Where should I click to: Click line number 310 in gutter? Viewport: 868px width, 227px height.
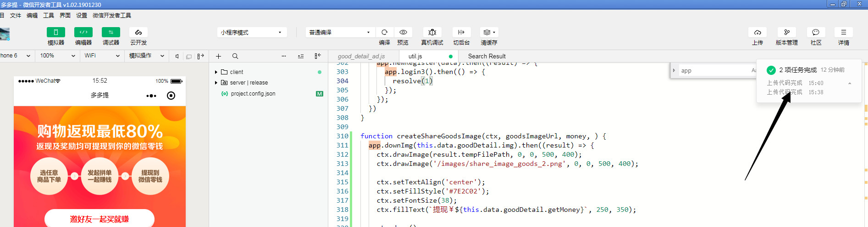pos(342,136)
